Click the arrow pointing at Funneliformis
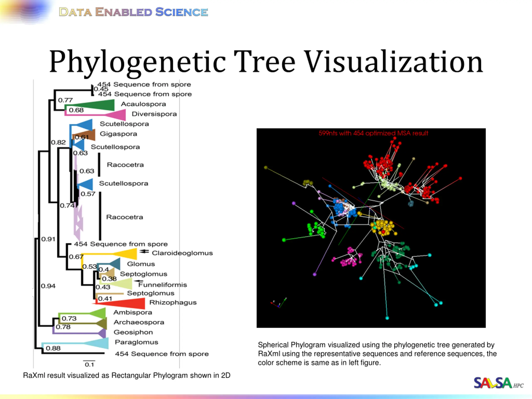The height and width of the screenshot is (399, 532). click(x=139, y=281)
